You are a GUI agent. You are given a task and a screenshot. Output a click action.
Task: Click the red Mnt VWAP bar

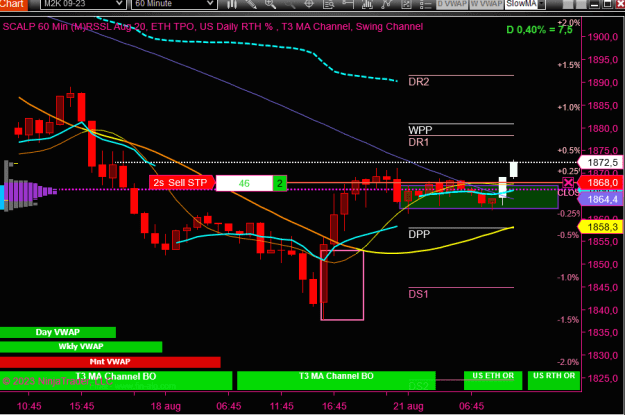point(110,362)
